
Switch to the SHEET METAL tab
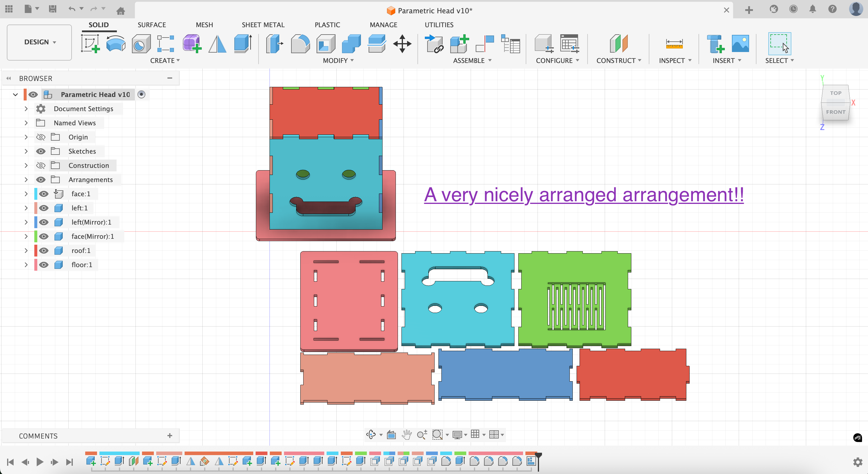[263, 25]
